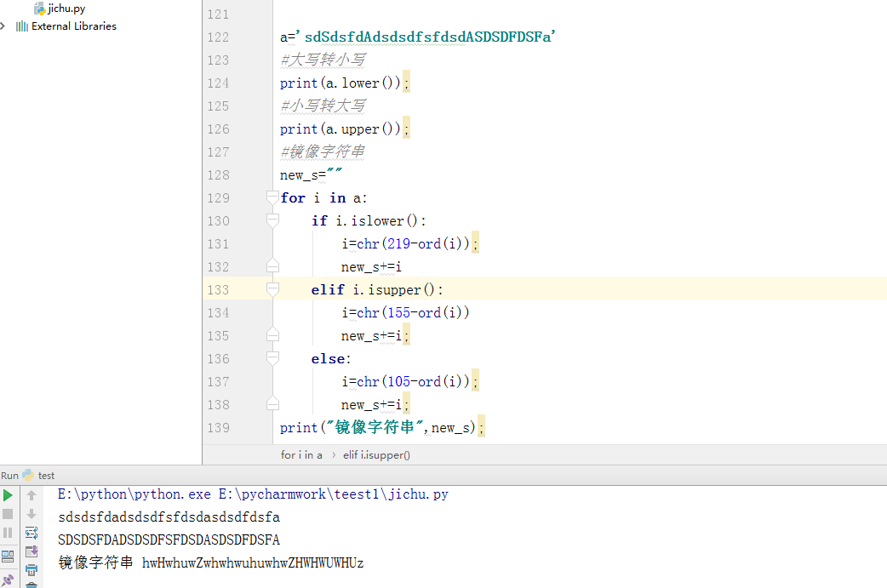This screenshot has width=887, height=588.
Task: Expand the External Libraries tree node
Action: [x=4, y=26]
